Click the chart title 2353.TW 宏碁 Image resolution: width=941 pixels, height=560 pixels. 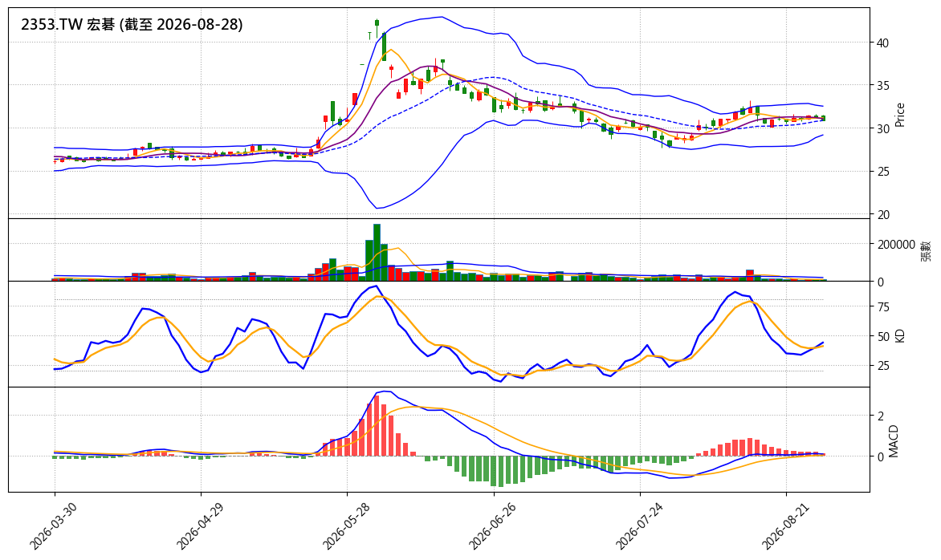(132, 25)
